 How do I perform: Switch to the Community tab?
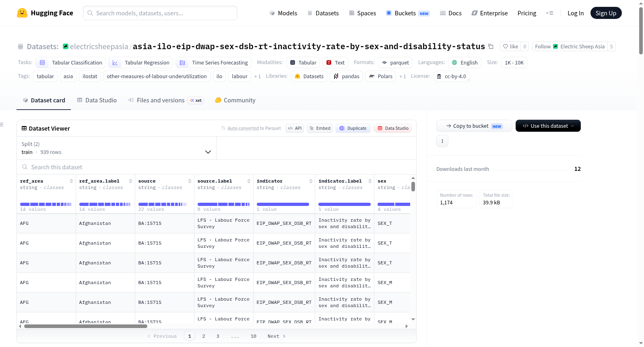pyautogui.click(x=235, y=100)
